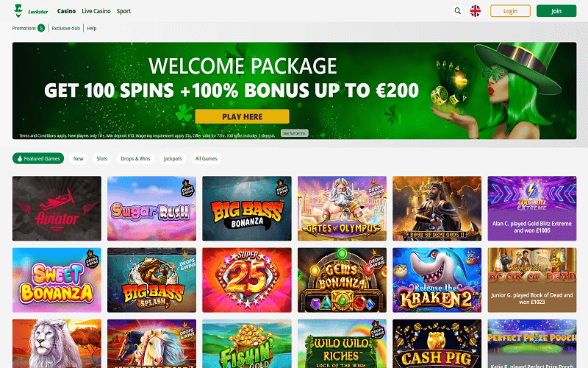
Task: Change language via UK flag icon
Action: (475, 11)
